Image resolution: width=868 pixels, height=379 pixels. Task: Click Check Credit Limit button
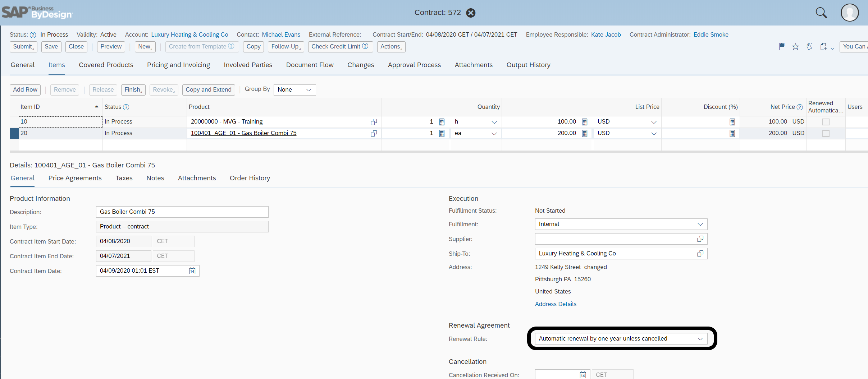[x=340, y=47]
